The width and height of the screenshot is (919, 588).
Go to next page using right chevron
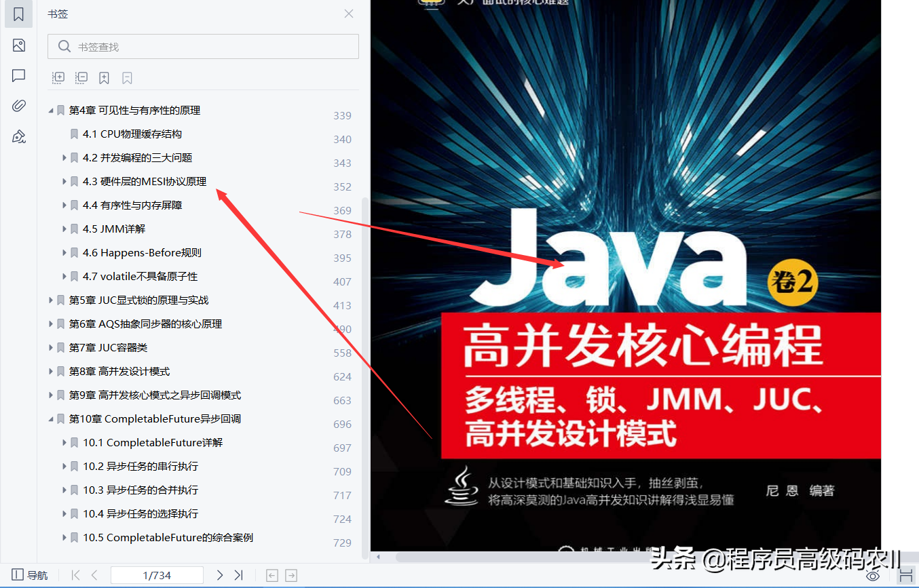(x=219, y=574)
